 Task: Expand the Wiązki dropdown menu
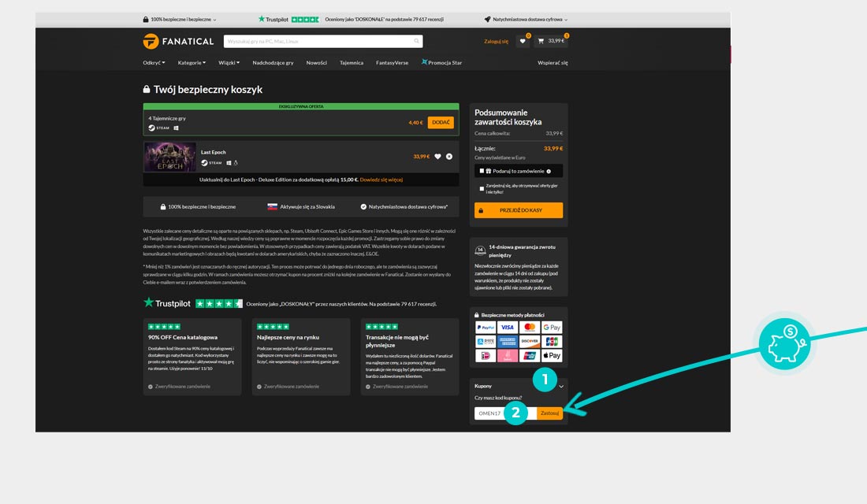[x=229, y=63]
